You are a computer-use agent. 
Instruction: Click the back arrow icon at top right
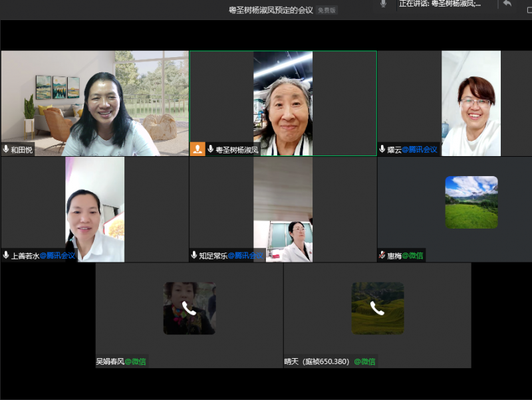tap(507, 4)
